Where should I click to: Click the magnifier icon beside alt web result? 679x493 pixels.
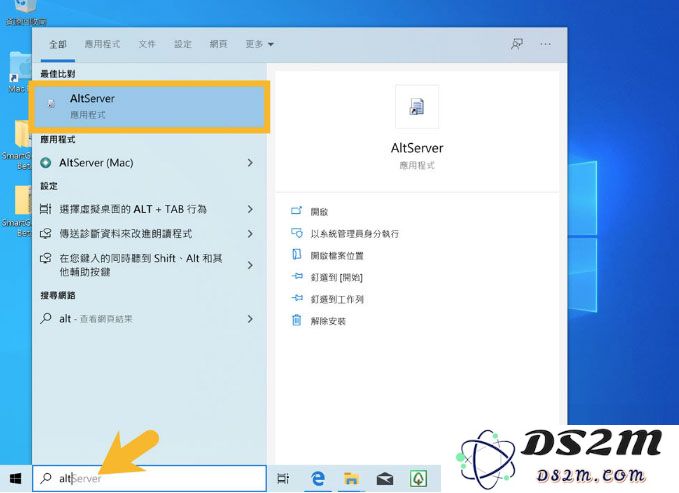(x=46, y=319)
